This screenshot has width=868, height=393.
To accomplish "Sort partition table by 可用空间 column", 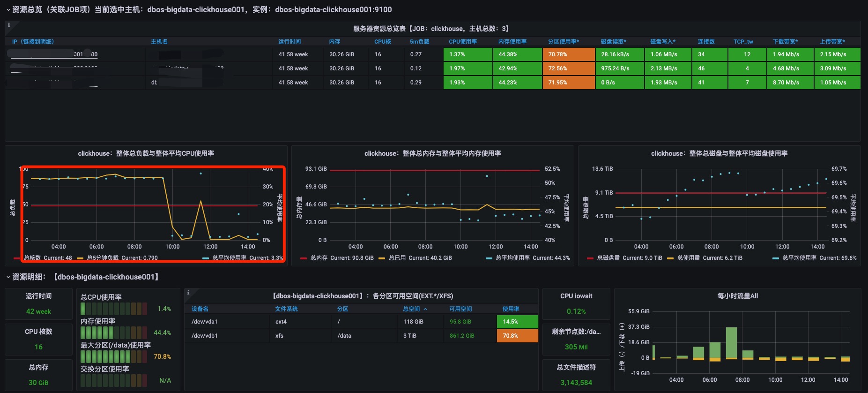I will tap(461, 309).
